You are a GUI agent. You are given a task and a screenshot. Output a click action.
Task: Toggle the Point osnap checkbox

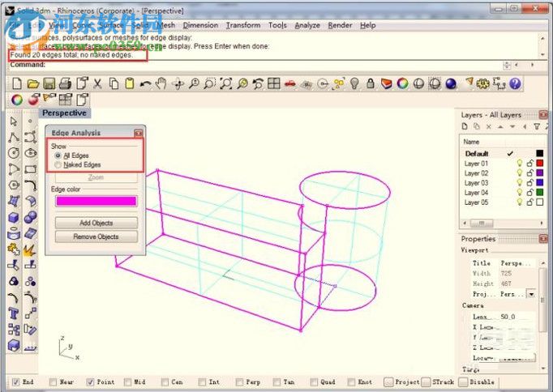point(90,381)
